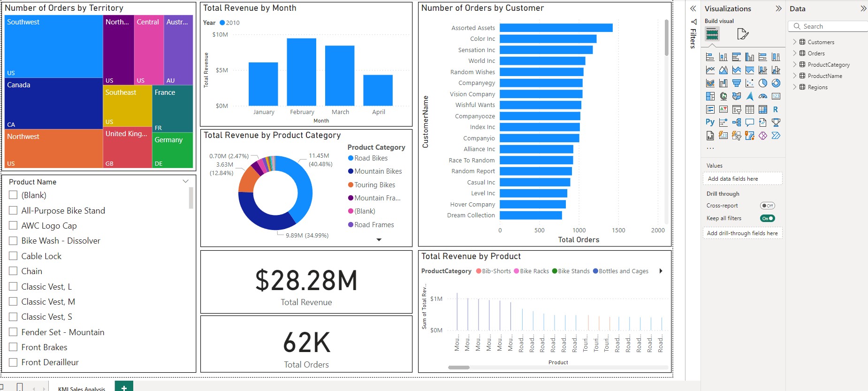
Task: Turn on Cross-report drill through
Action: [x=768, y=206]
